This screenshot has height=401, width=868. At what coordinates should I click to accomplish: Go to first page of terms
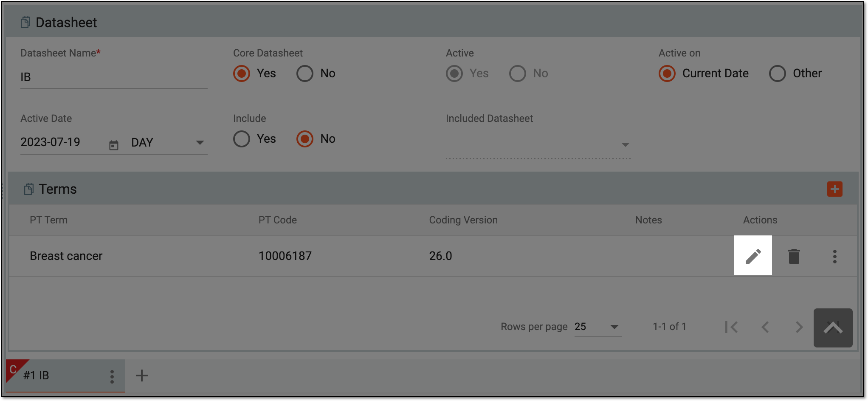[731, 327]
